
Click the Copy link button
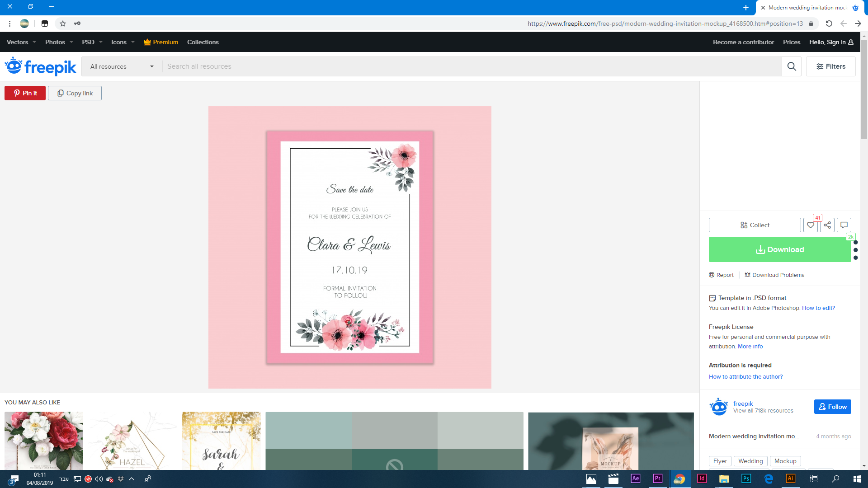[x=75, y=93]
